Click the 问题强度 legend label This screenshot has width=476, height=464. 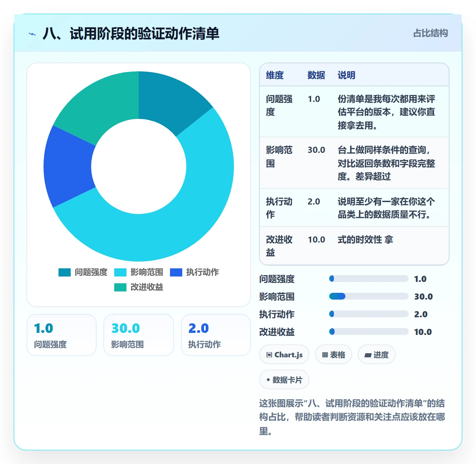tap(91, 272)
